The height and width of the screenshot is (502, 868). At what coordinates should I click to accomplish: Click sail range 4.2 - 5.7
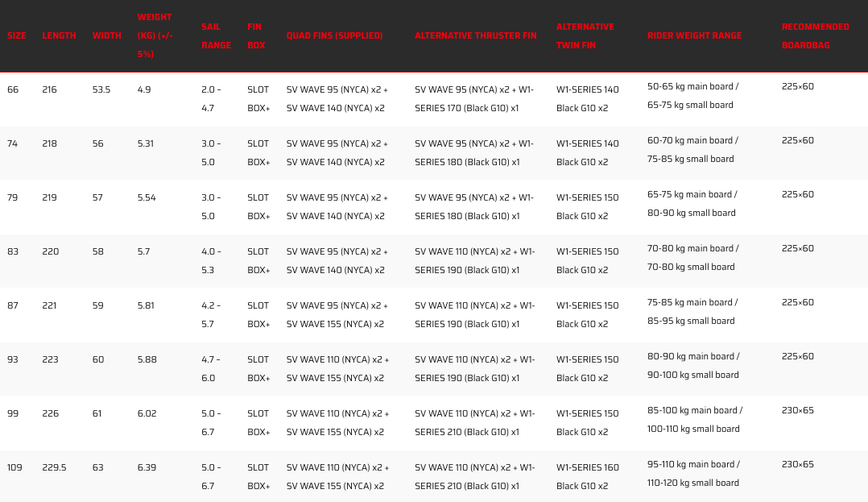pyautogui.click(x=212, y=315)
